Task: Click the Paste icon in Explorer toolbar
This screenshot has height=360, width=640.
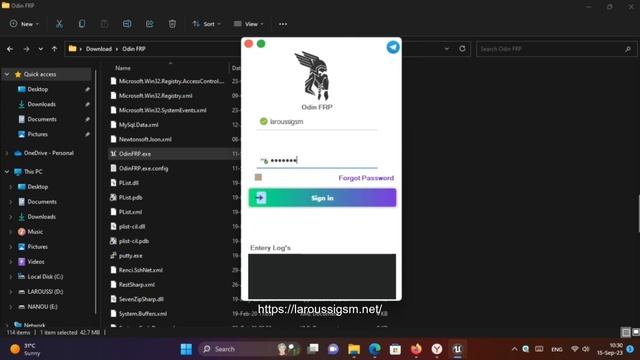Action: (104, 24)
